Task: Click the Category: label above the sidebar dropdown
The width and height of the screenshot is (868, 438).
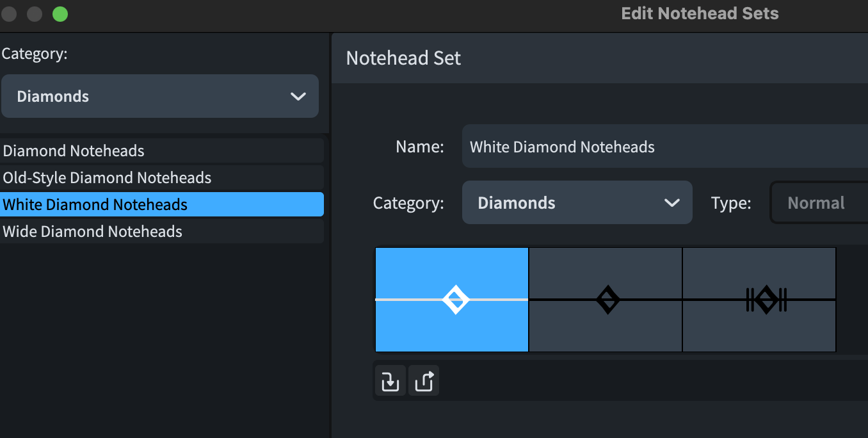Action: point(35,54)
